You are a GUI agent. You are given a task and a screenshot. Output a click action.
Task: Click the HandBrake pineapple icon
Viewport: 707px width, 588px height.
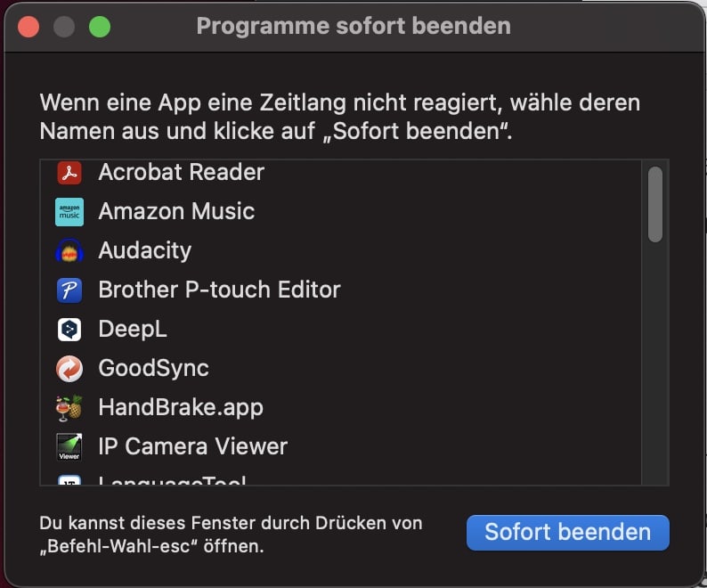69,407
